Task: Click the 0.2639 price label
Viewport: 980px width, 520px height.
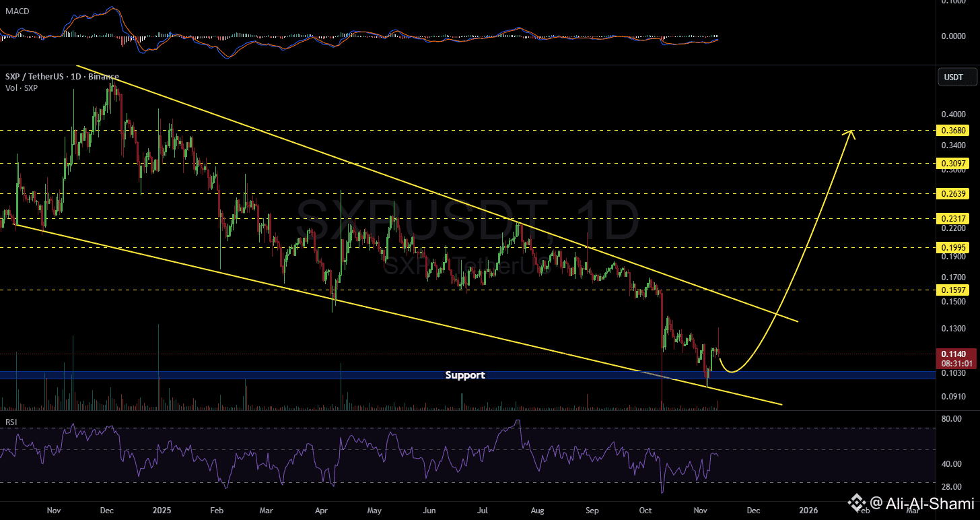Action: click(954, 193)
